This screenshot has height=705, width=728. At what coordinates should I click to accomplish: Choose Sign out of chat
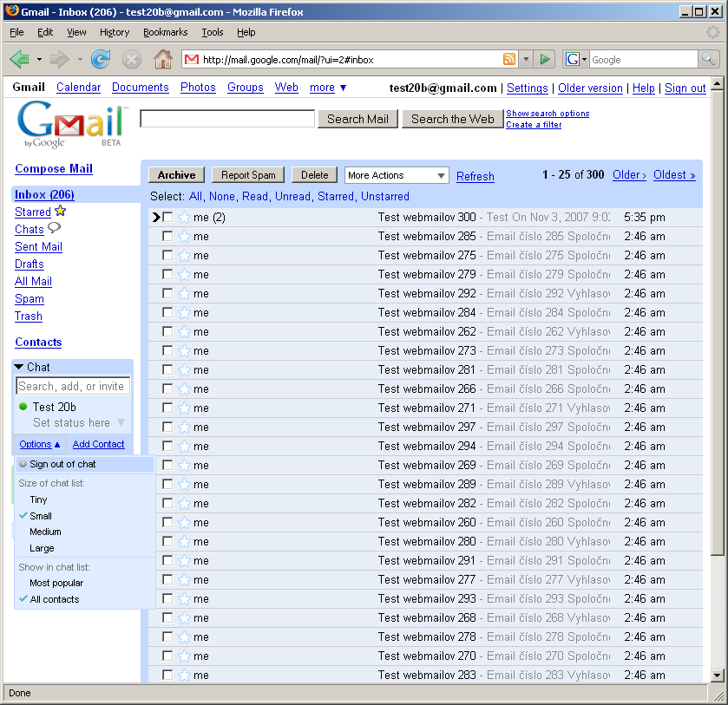pos(84,464)
